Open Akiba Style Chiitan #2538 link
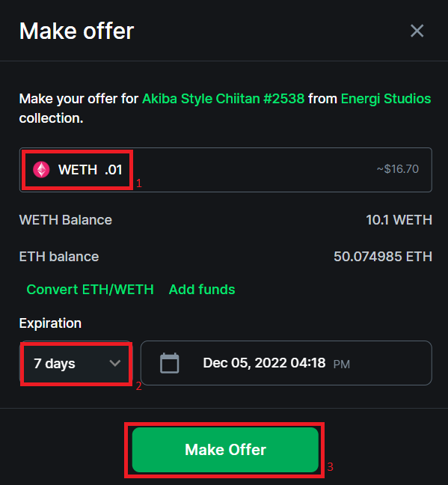Screen dimensions: 448x485 click(x=223, y=99)
